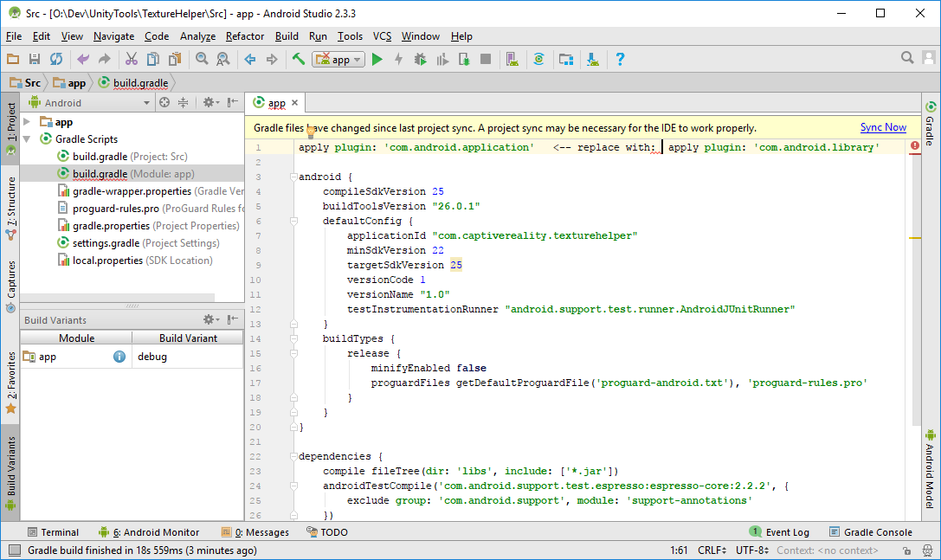Open the Terminal tool window

[x=54, y=532]
